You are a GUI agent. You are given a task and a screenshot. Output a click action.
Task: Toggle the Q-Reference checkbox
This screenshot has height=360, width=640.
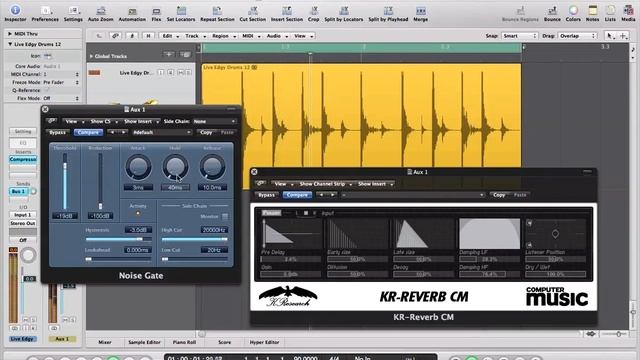point(46,90)
